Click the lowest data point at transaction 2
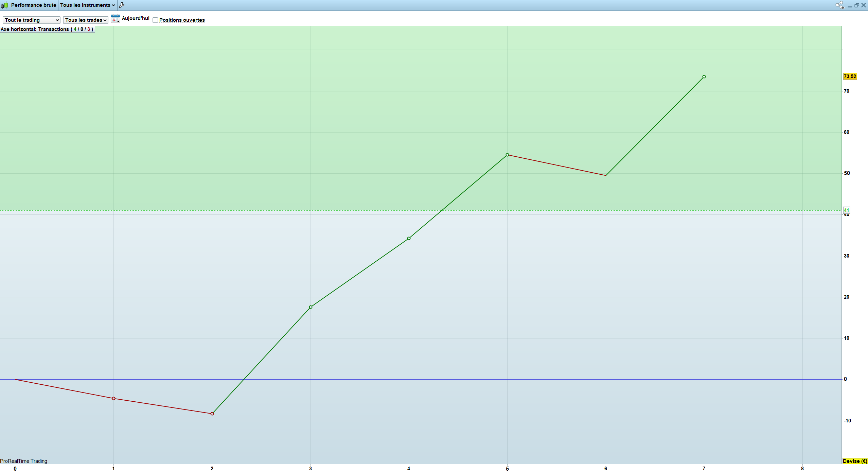 pyautogui.click(x=212, y=414)
